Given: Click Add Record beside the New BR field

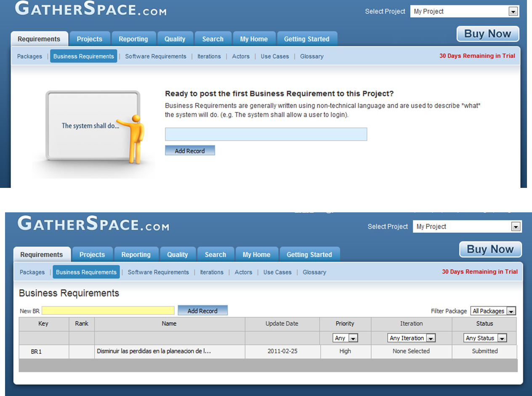Looking at the screenshot, I should (x=202, y=310).
